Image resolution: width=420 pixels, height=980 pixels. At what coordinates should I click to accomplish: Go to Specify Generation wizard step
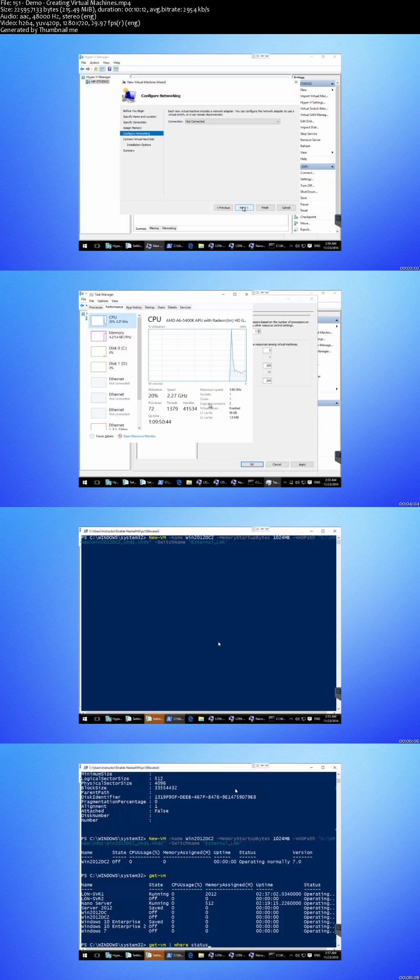point(135,122)
